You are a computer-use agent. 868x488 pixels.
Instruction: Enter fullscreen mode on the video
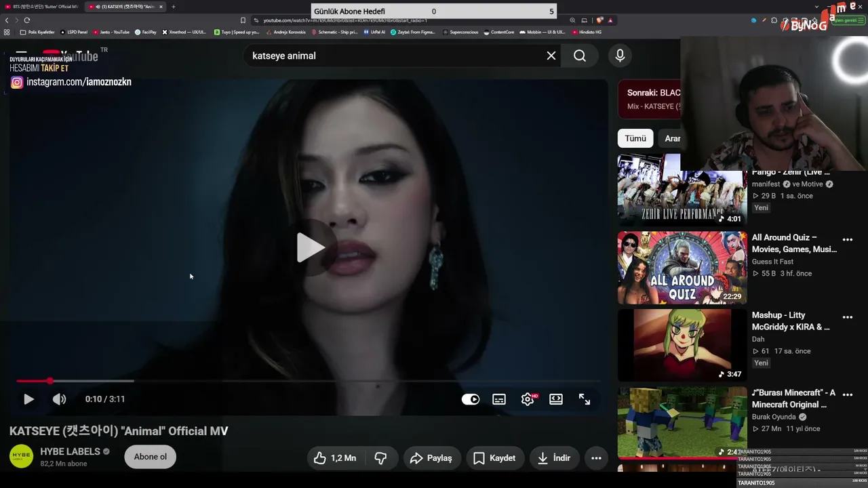[585, 399]
